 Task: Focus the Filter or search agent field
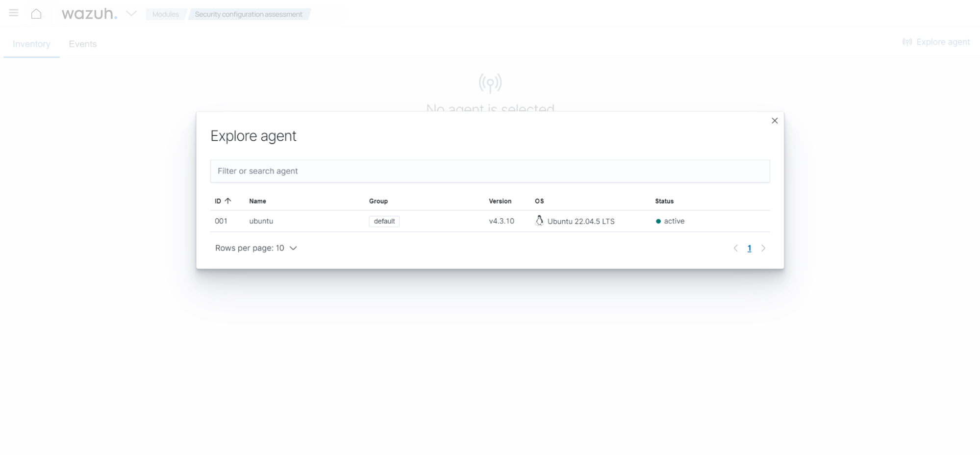coord(490,171)
